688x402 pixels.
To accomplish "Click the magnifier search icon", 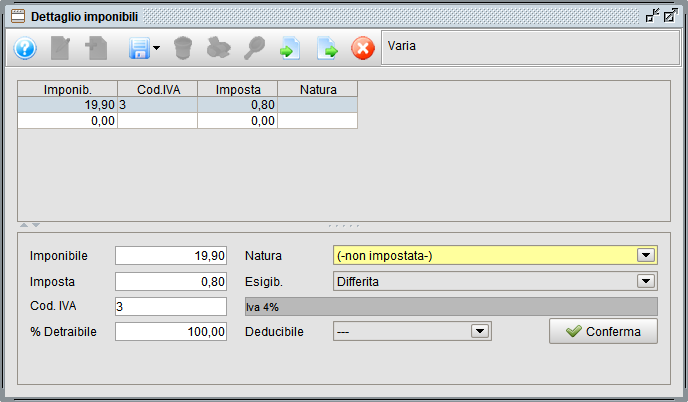I will click(x=254, y=48).
